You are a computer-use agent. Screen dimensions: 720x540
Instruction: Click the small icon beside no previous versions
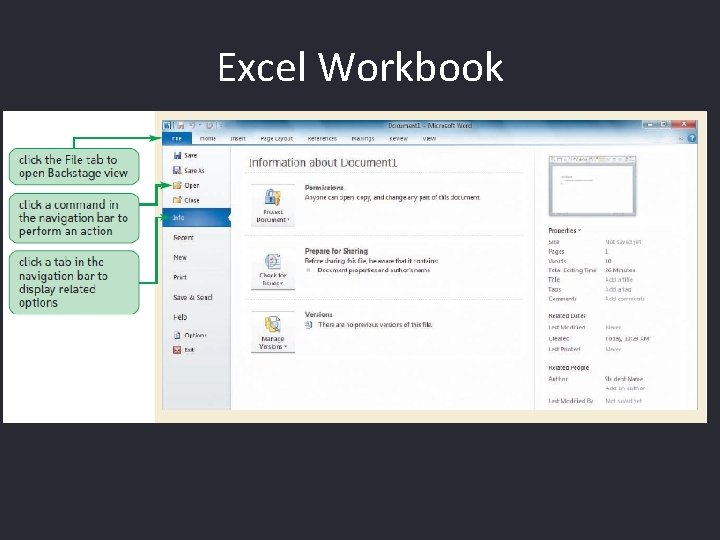(309, 325)
